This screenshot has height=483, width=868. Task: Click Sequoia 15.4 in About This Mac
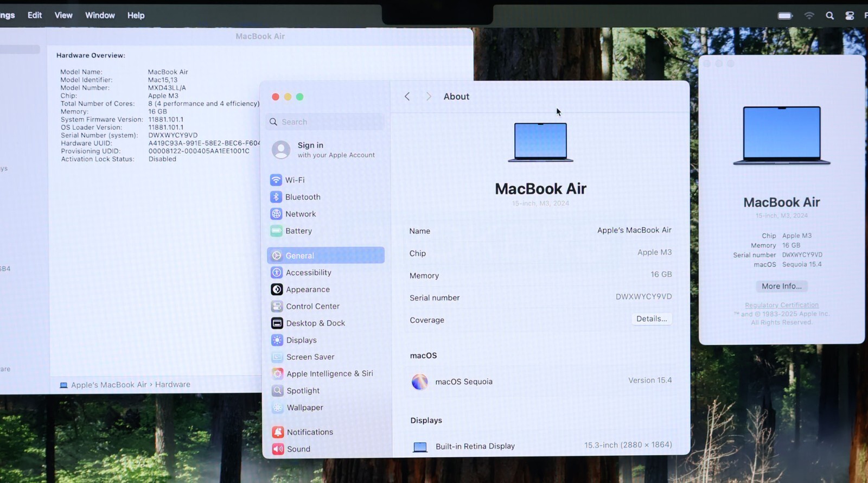tap(802, 264)
